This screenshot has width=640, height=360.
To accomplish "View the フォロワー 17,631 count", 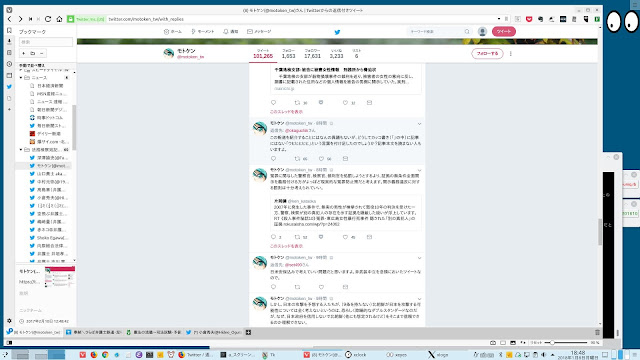I will [x=312, y=53].
